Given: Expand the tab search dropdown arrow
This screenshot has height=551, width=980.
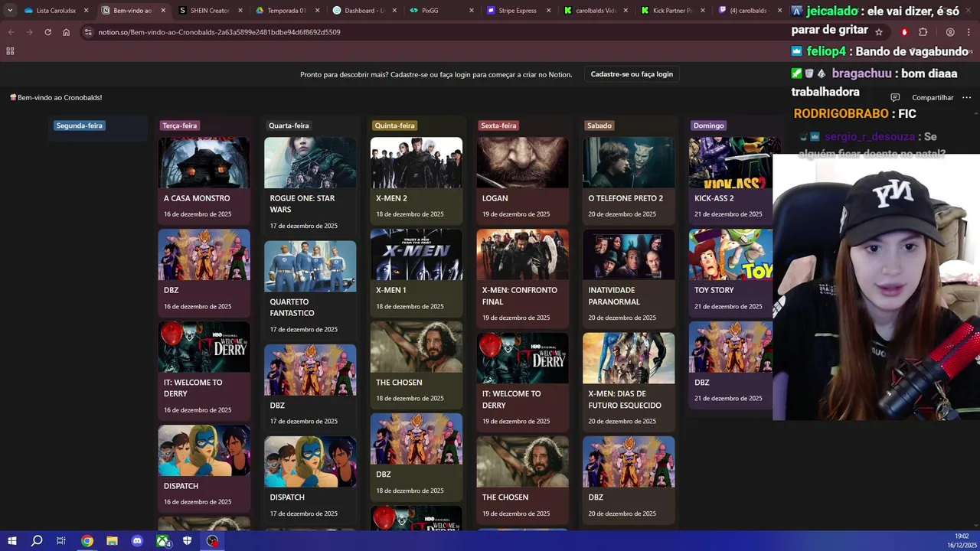Looking at the screenshot, I should tap(10, 11).
